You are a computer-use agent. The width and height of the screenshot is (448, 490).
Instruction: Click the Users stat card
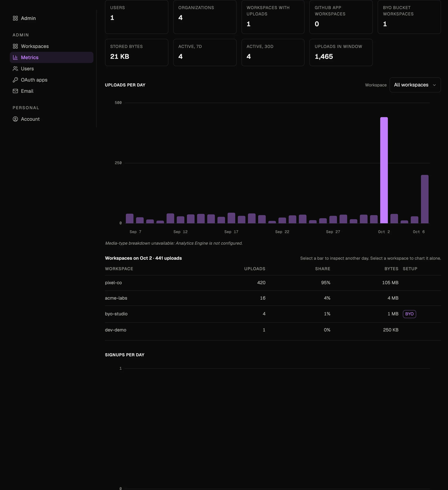tap(136, 17)
